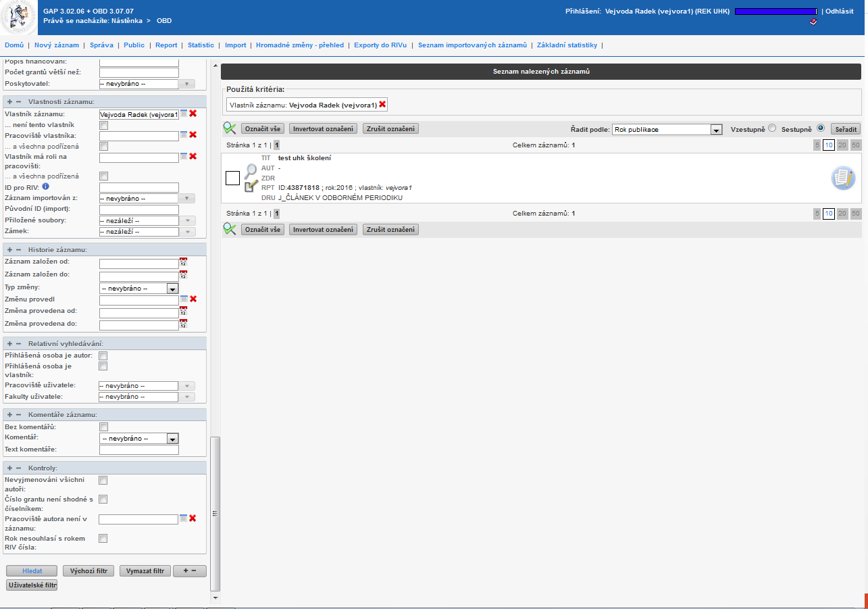Image resolution: width=868 pixels, height=609 pixels.
Task: Open the calendar icon for Záznam založen od
Action: coord(183,262)
